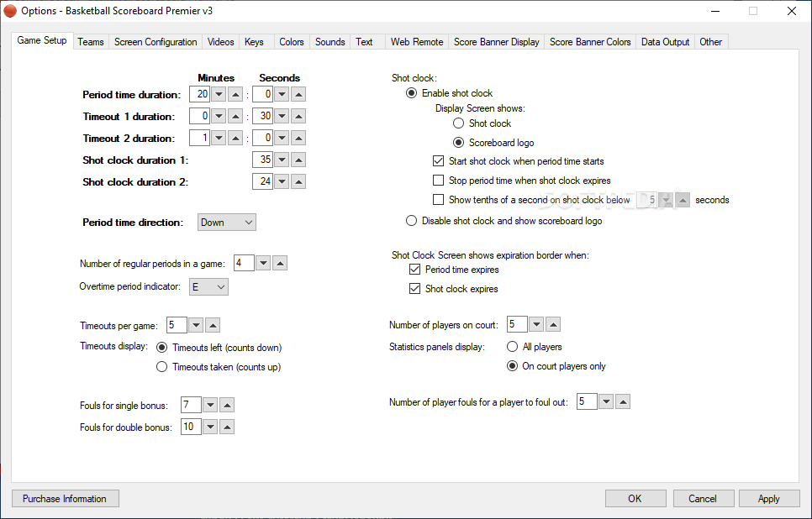
Task: Select Disable shot clock and show logo
Action: (x=411, y=221)
